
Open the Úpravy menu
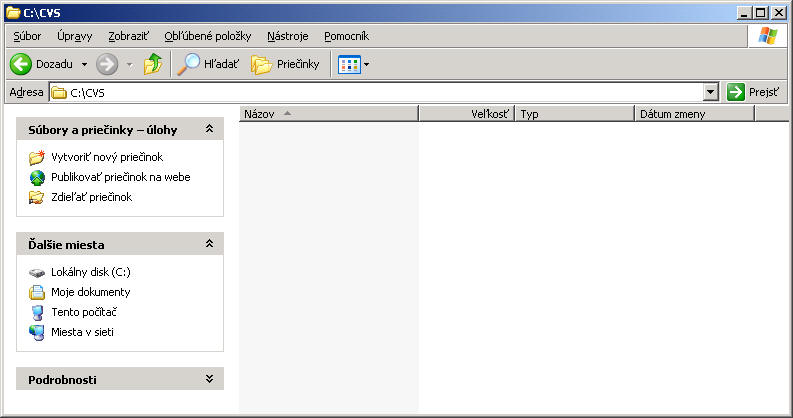(x=75, y=36)
